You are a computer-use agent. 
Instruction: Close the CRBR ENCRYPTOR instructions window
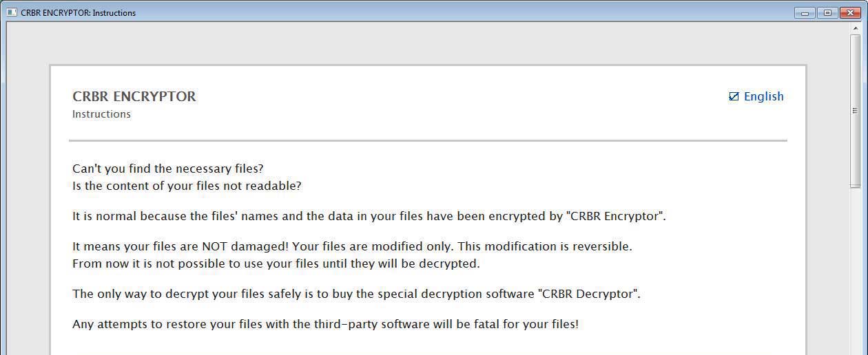849,12
